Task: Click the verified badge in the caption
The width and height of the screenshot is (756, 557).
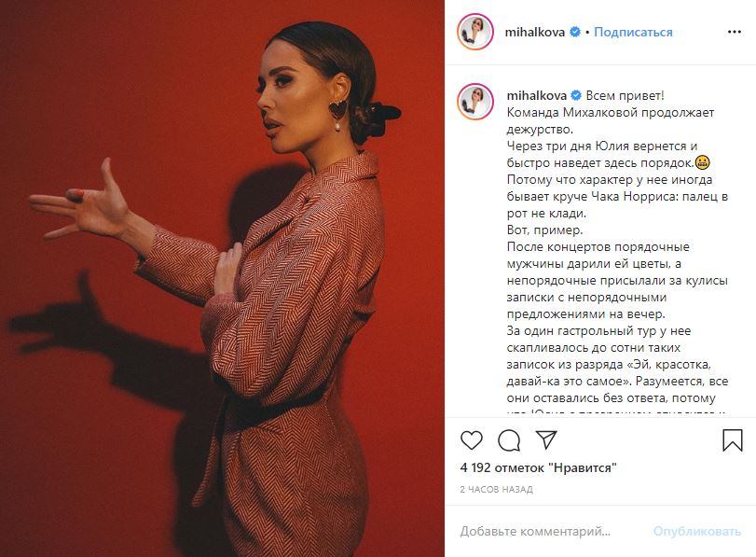Action: tap(576, 95)
